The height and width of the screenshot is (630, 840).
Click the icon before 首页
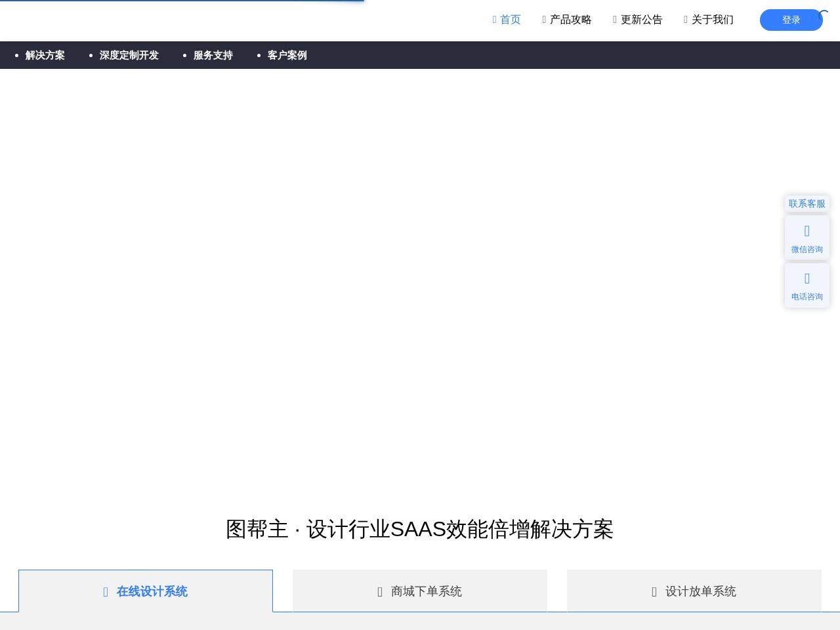495,20
